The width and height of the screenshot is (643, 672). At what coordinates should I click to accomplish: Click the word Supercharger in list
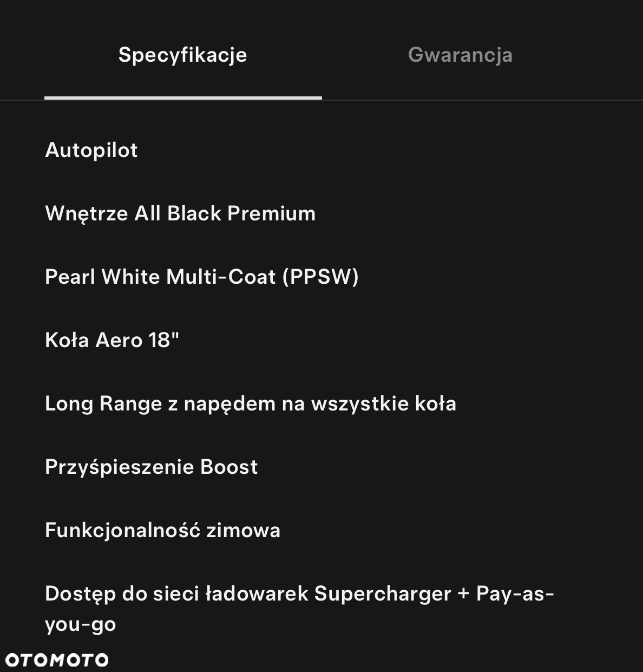[x=383, y=594]
